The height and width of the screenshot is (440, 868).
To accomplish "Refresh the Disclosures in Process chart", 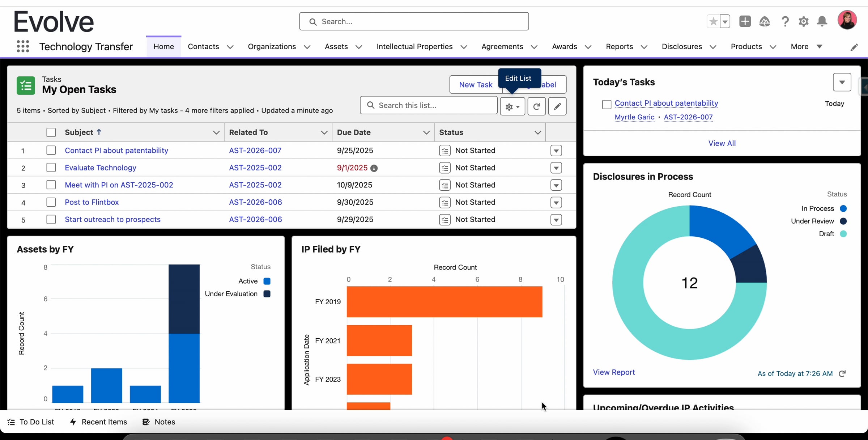I will coord(842,373).
